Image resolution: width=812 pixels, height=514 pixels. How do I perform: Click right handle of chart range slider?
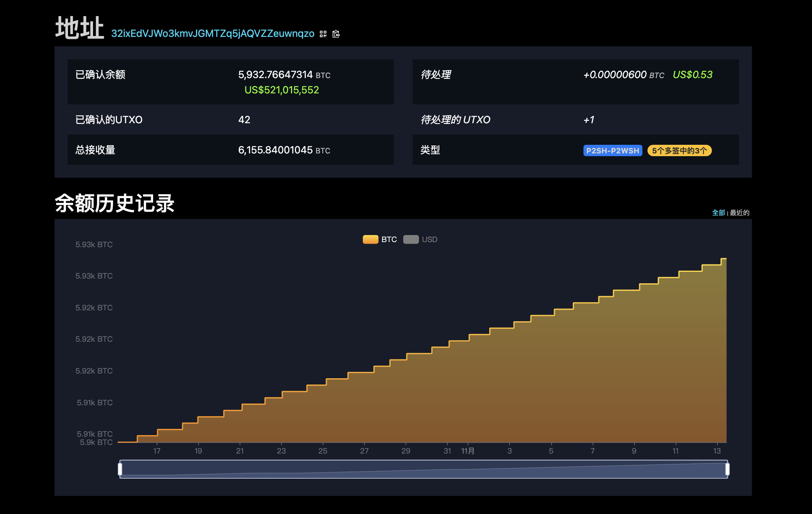[727, 469]
